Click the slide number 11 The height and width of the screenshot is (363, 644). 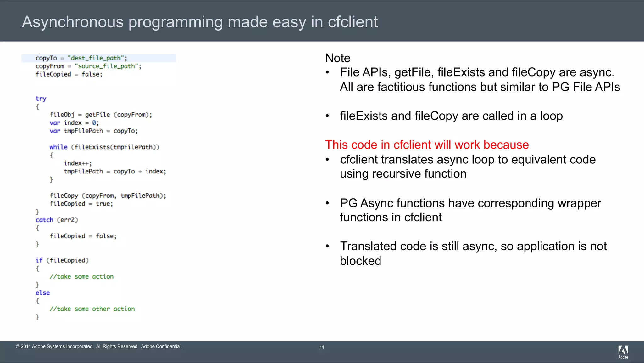pos(322,347)
